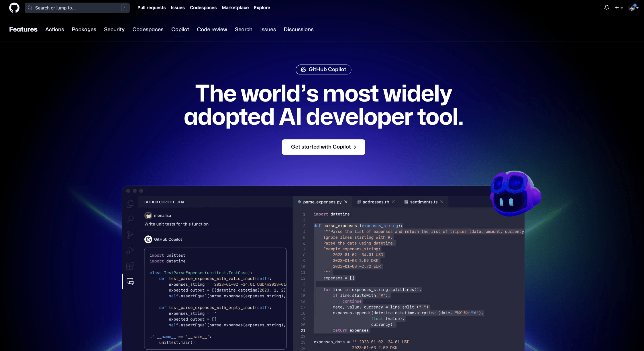Go to Codespaces in top global bar
Screen dimensions: 644x351
[203, 8]
